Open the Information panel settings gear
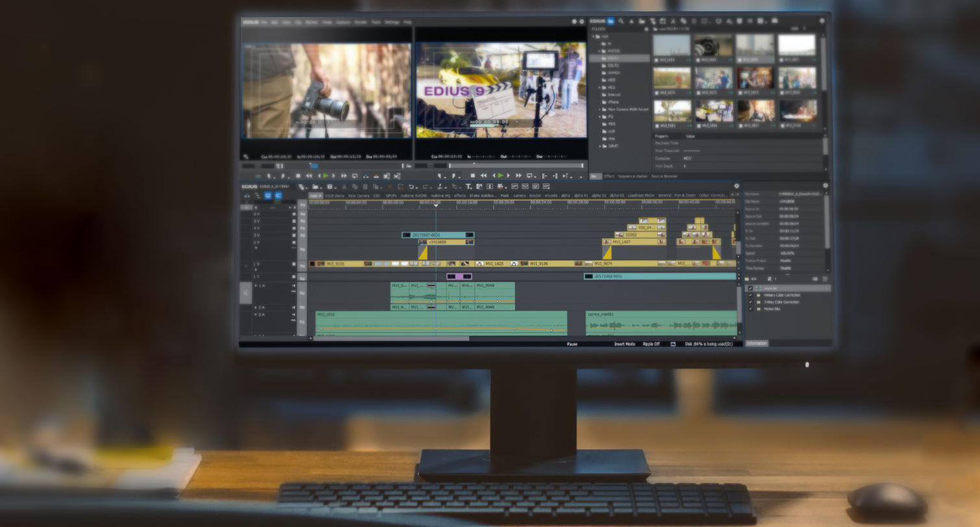 [825, 186]
